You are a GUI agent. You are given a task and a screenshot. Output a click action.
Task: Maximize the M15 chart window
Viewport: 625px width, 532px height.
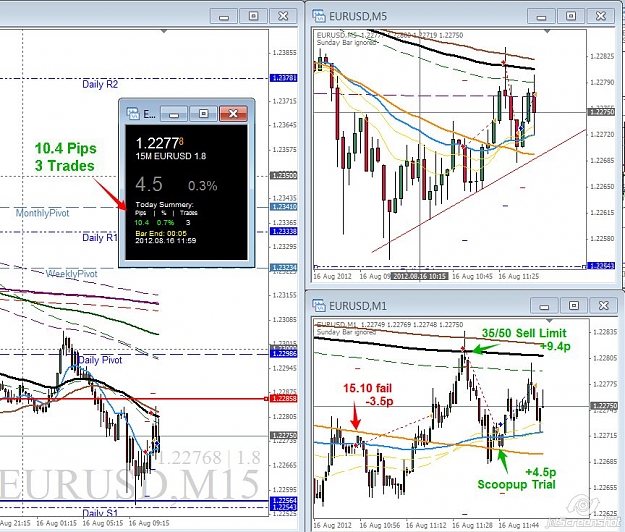point(253,16)
